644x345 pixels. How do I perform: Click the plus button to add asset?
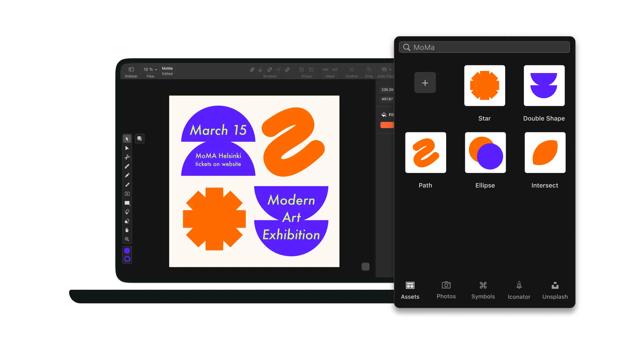425,83
